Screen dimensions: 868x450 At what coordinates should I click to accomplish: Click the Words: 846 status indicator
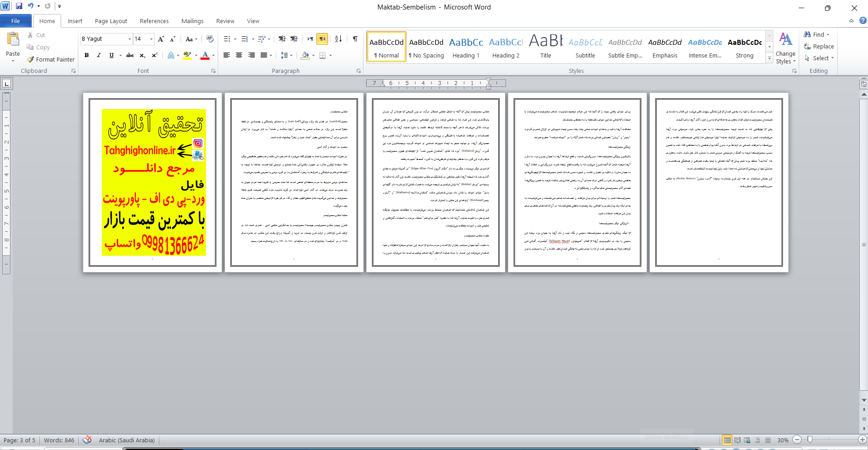[x=59, y=440]
